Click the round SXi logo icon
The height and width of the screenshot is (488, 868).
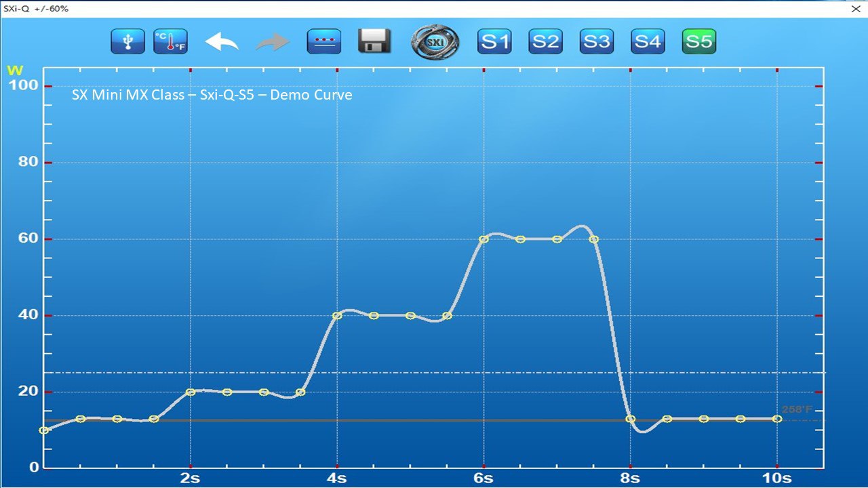click(435, 42)
